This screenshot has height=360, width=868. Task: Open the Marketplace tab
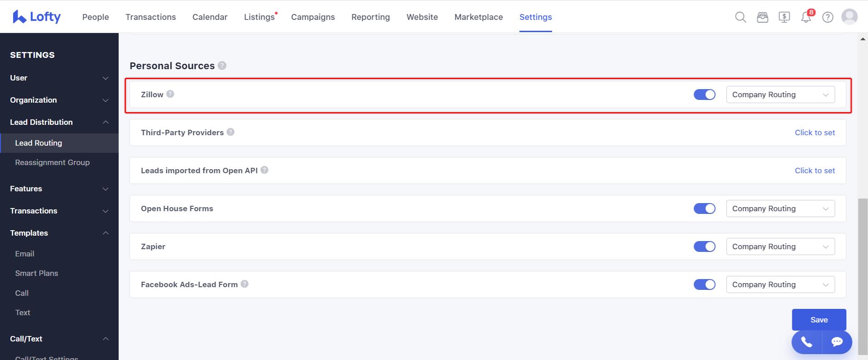click(x=479, y=17)
